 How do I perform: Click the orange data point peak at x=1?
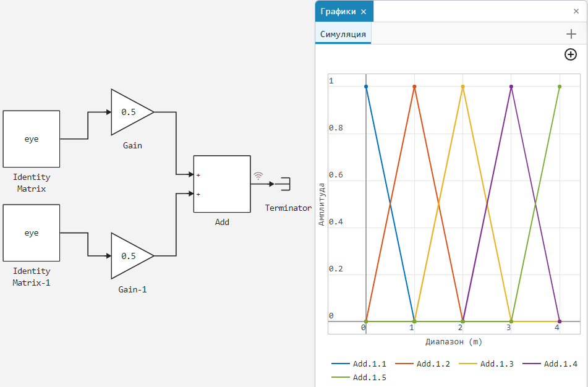(x=414, y=87)
